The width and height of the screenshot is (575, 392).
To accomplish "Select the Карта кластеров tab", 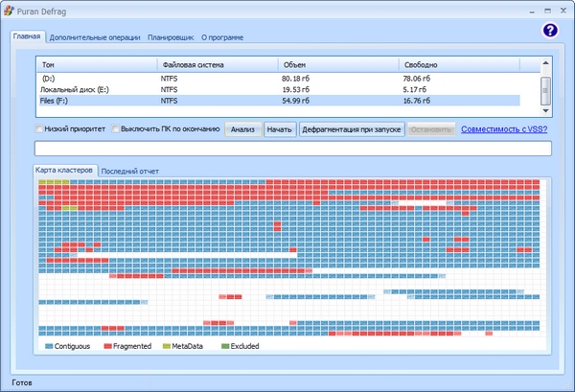I will tap(64, 170).
